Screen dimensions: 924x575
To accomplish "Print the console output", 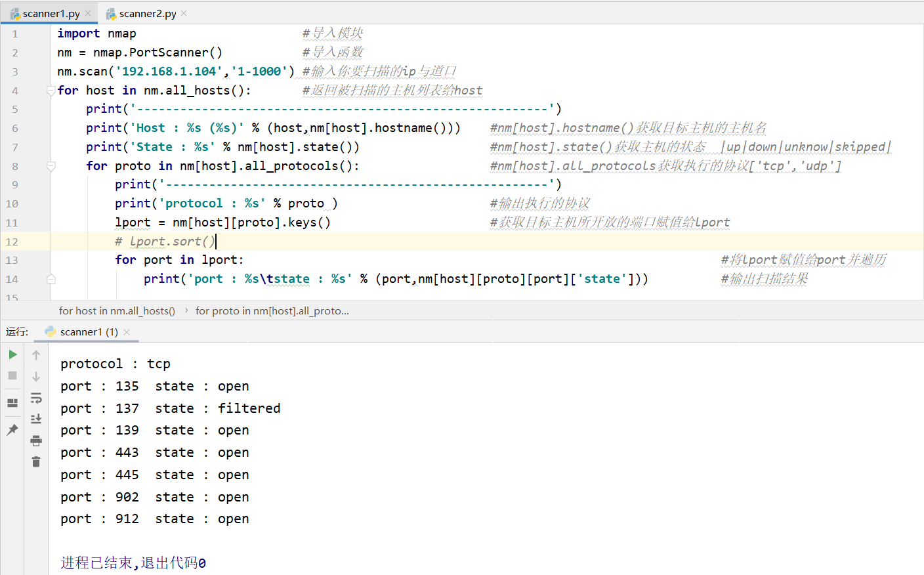I will click(x=36, y=440).
